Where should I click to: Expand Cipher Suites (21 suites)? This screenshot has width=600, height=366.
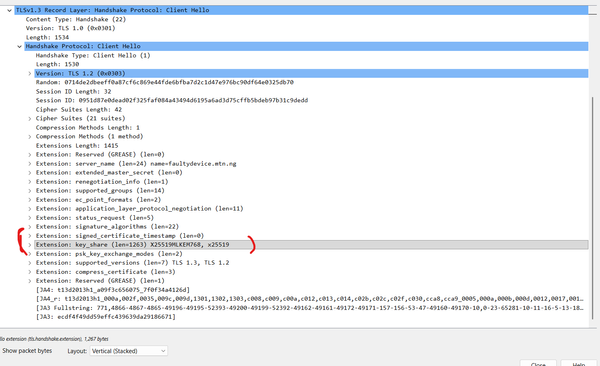pos(29,119)
